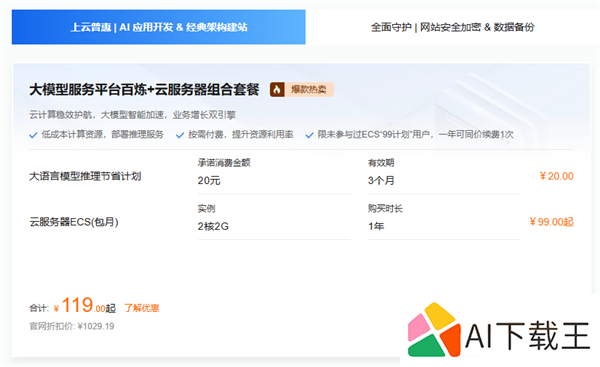Click the 官网折扣价 ¥1029.19 text
Viewport: 600px width, 367px height.
(72, 326)
